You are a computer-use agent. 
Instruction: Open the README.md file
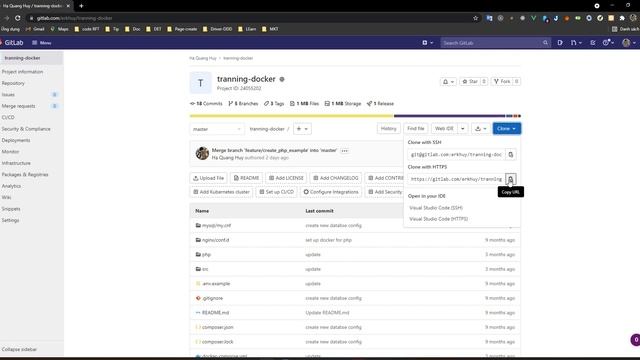pos(216,313)
